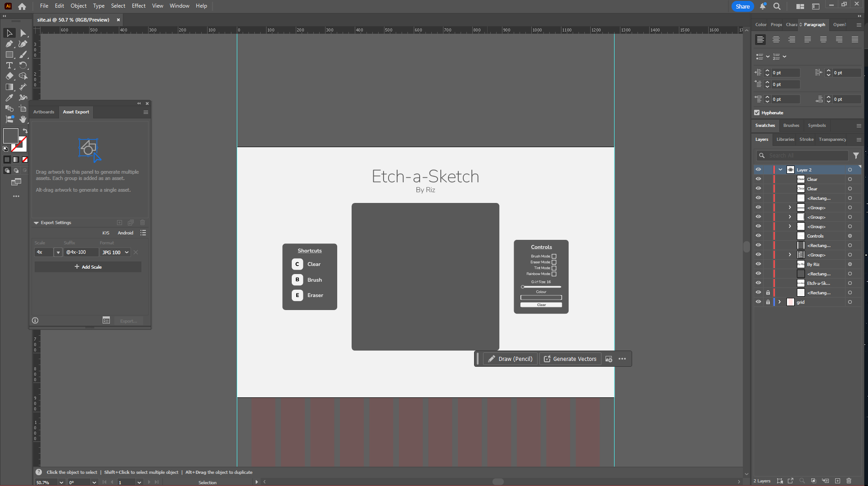Image resolution: width=868 pixels, height=486 pixels.
Task: Collapse the Export Settings section
Action: point(36,223)
